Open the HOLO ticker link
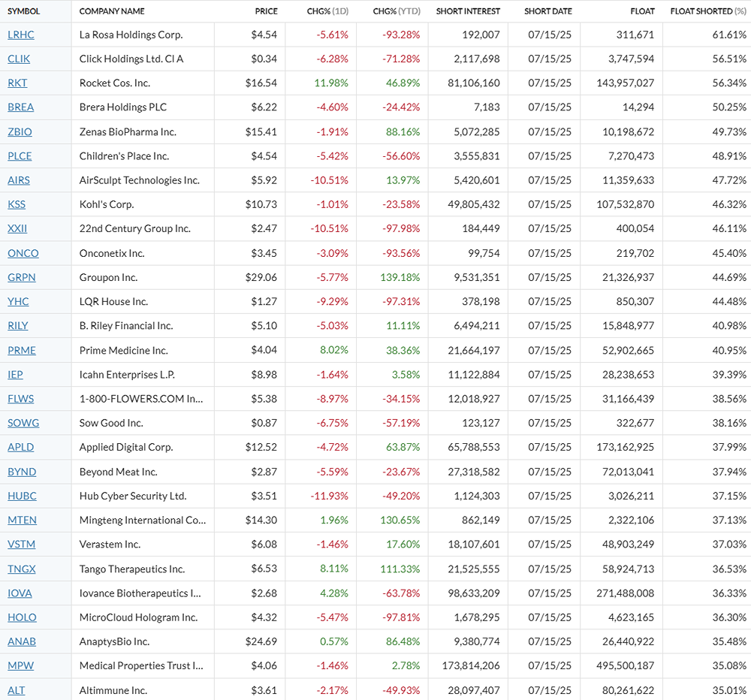The image size is (751, 700). pyautogui.click(x=22, y=617)
